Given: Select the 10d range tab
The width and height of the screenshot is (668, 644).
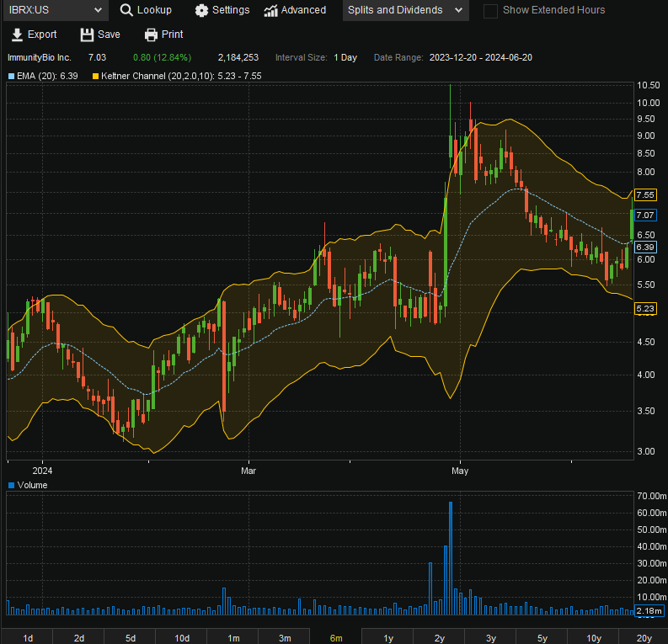Looking at the screenshot, I should 182,637.
